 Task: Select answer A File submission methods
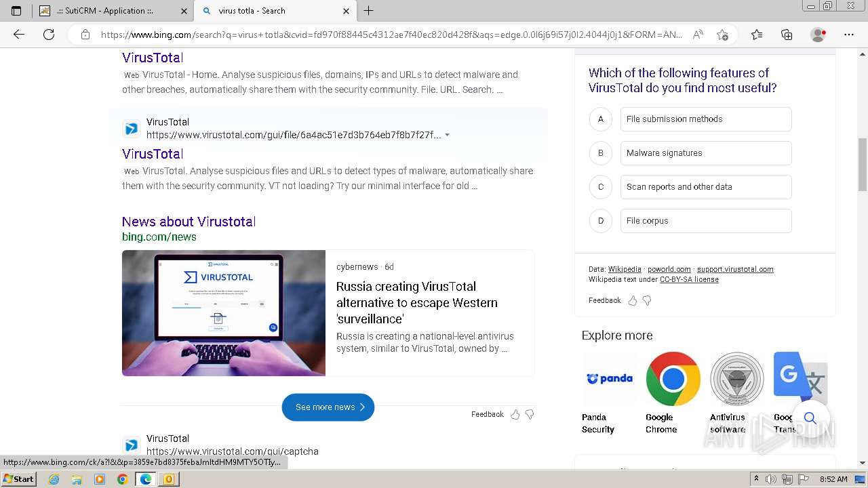coord(706,119)
